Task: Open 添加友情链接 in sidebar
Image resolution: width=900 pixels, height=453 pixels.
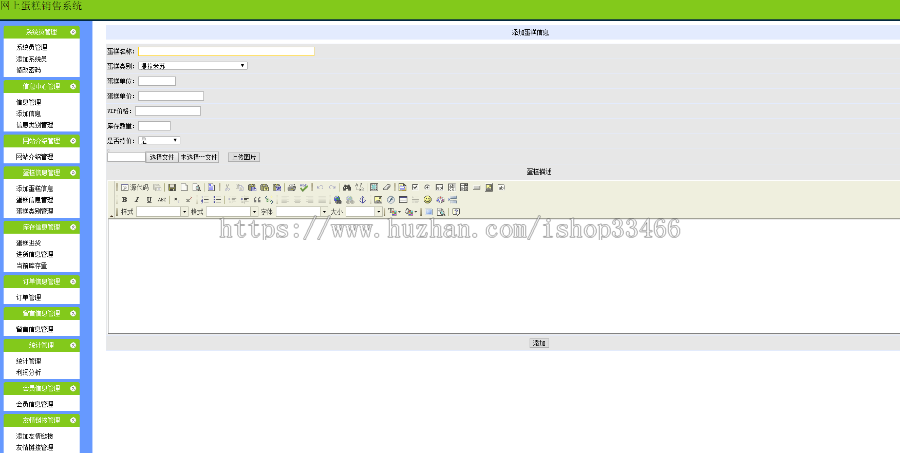Action: (34, 436)
